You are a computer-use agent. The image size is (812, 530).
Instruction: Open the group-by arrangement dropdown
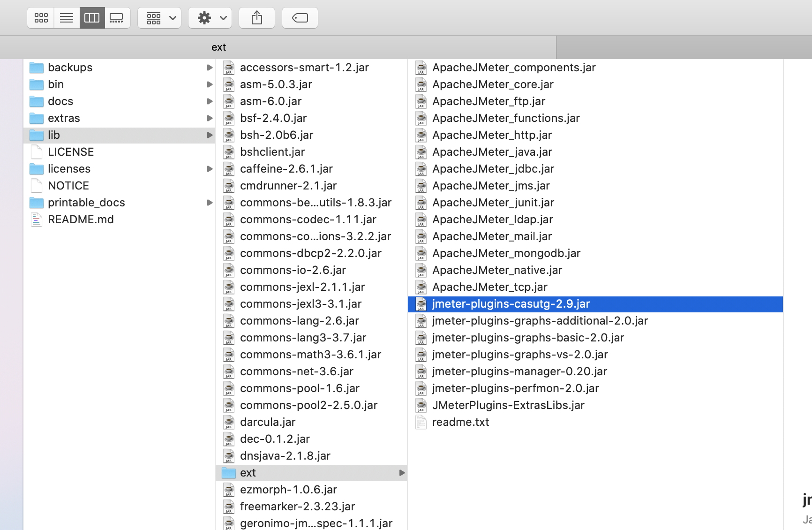pos(159,18)
